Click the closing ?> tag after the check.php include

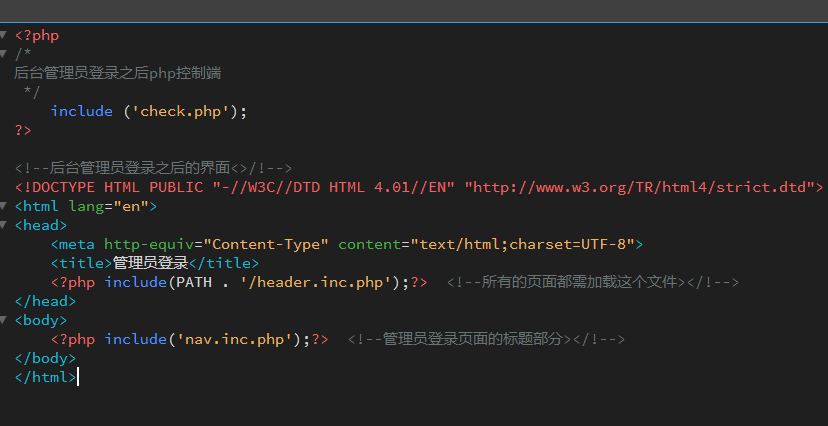[23, 130]
